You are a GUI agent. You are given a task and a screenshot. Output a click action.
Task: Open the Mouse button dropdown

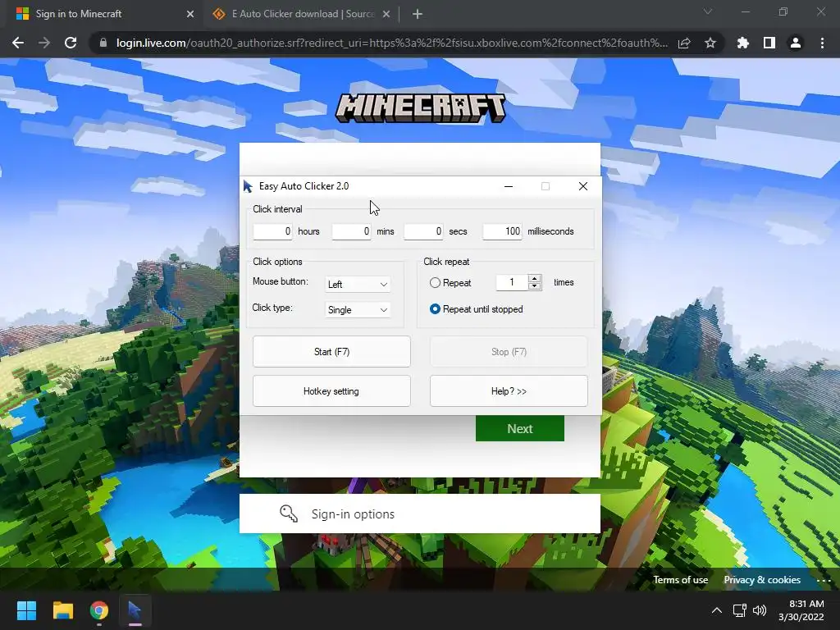pos(358,285)
